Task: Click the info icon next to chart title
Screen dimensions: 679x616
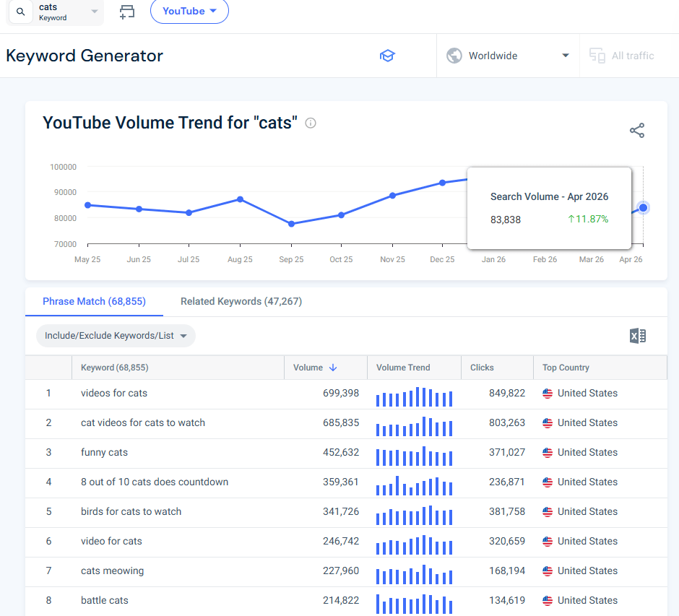Action: pyautogui.click(x=311, y=123)
